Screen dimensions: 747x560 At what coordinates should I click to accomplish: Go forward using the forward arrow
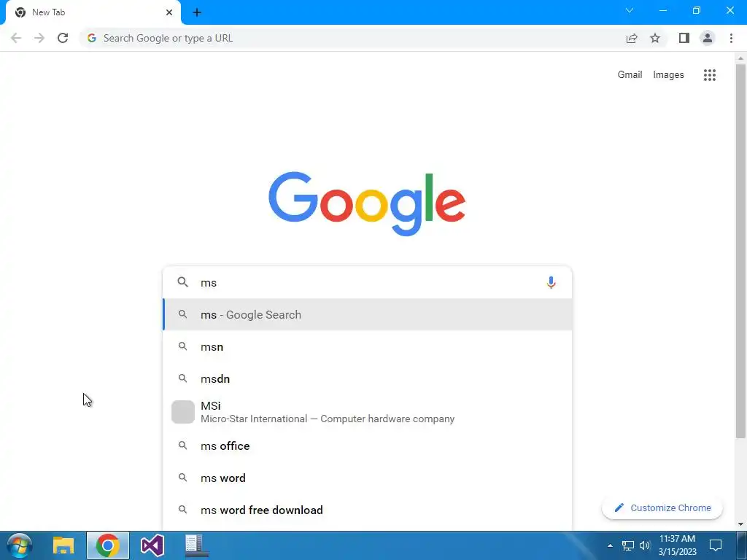(x=39, y=38)
